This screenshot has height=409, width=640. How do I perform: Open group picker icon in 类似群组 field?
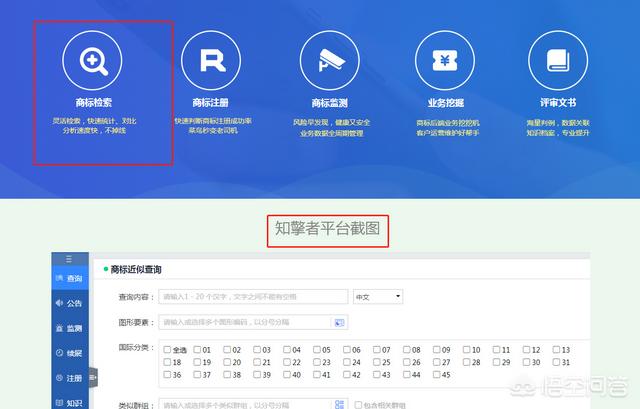click(339, 405)
